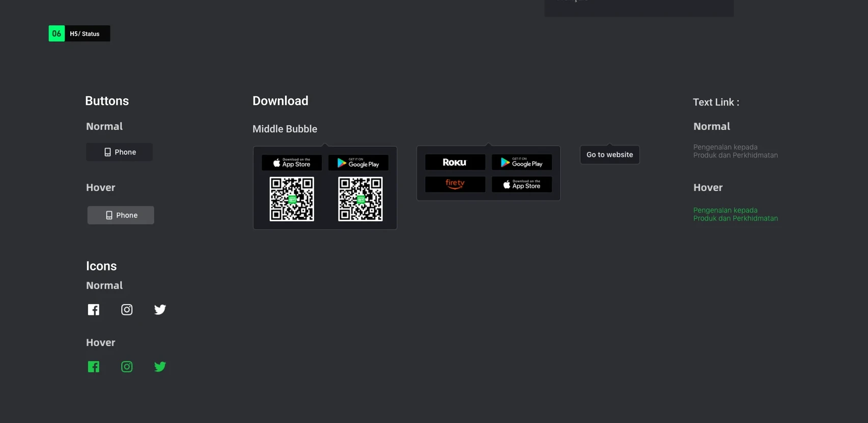Screen dimensions: 868x423
Task: Click the Buttons heading
Action: tap(107, 101)
